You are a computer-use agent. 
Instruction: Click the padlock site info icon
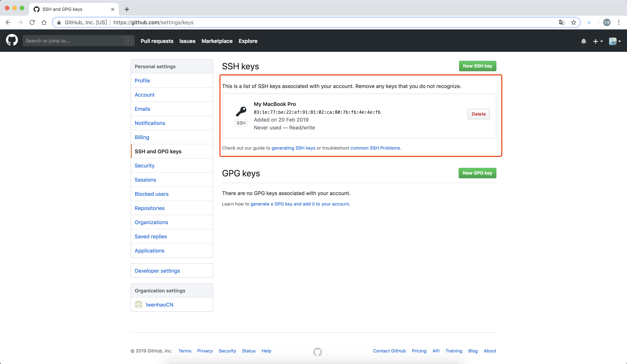coord(59,22)
